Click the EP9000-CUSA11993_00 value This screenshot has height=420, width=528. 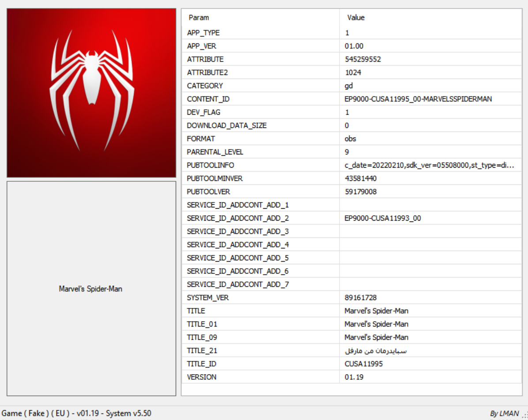pyautogui.click(x=382, y=218)
